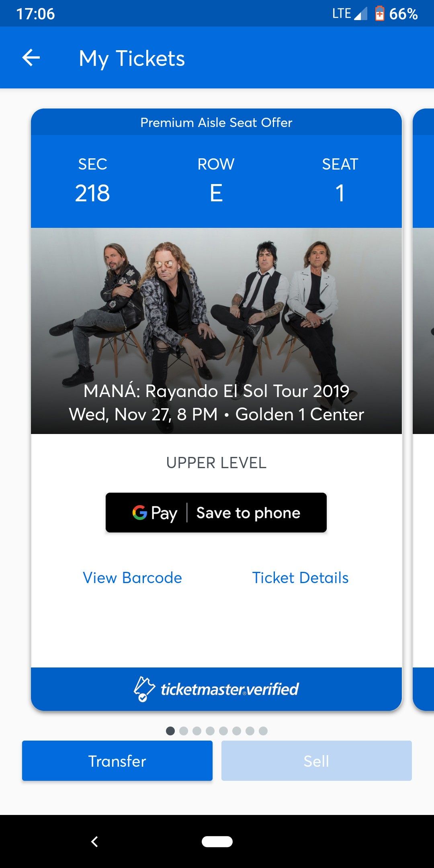
Task: Select the second ticket page dot
Action: click(x=184, y=731)
